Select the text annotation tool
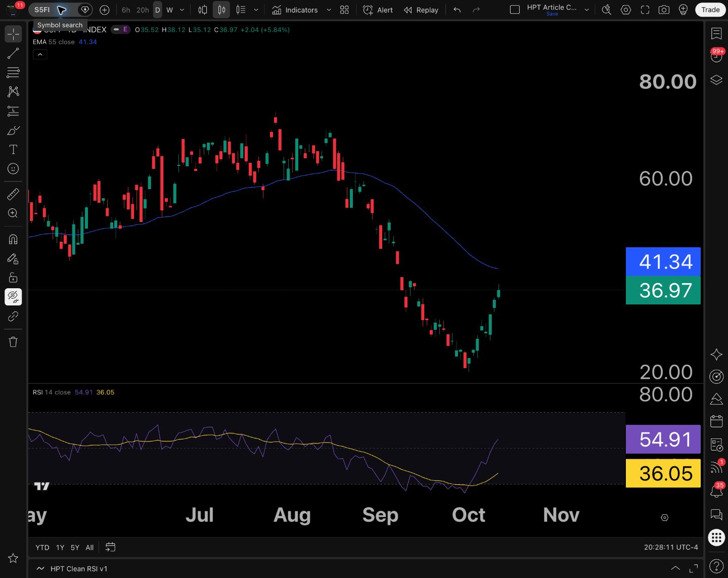Screen dimensions: 728x578 pyautogui.click(x=13, y=149)
